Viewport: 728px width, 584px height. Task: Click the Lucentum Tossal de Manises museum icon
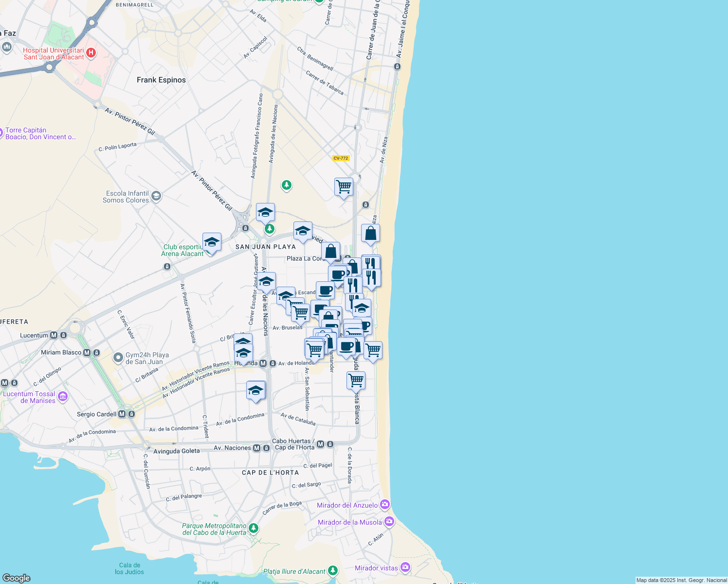(63, 397)
